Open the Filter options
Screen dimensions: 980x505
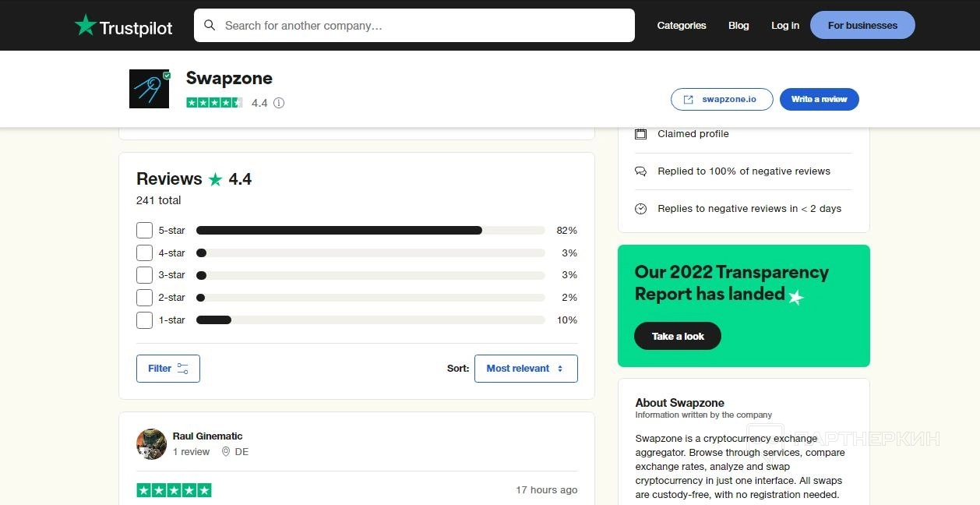(x=168, y=369)
